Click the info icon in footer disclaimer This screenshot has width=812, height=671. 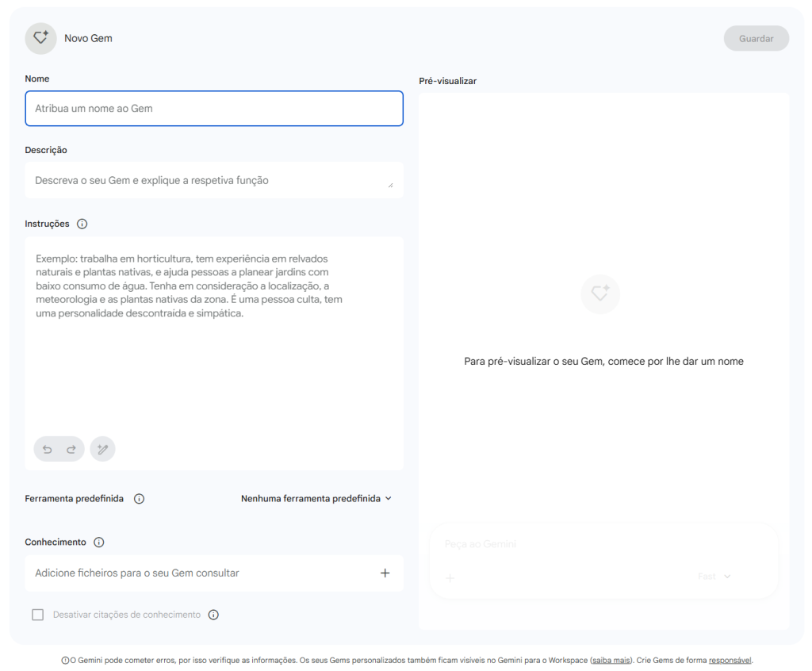pyautogui.click(x=65, y=661)
